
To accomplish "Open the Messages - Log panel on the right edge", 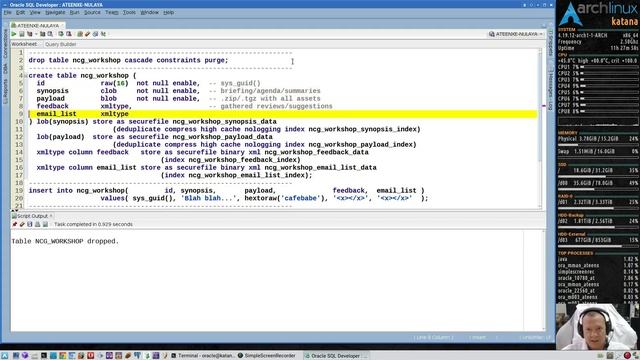I will tap(550, 90).
